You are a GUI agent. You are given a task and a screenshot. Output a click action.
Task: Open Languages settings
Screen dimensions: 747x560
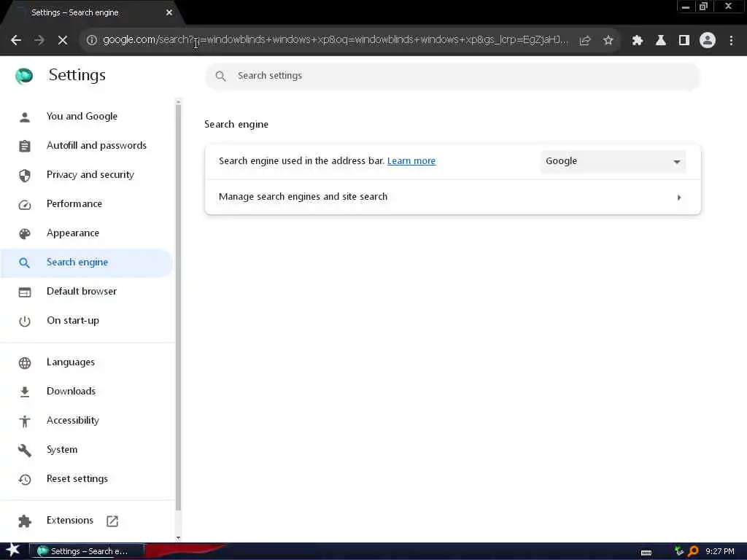(x=71, y=362)
